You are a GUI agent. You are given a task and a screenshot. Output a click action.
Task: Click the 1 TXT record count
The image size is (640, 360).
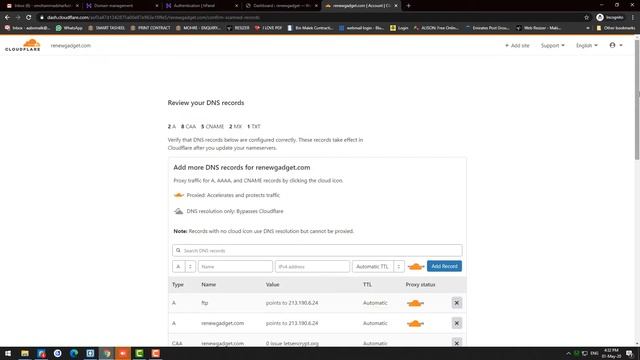coord(253,127)
